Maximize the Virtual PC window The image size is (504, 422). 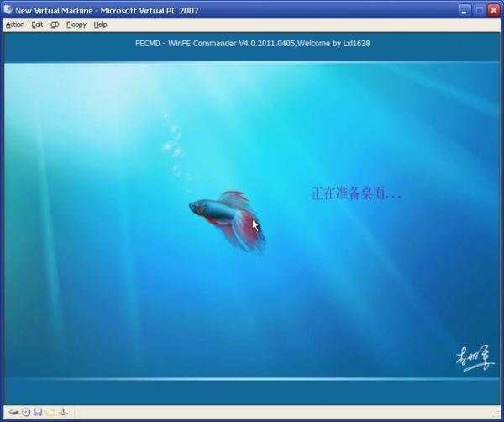479,11
